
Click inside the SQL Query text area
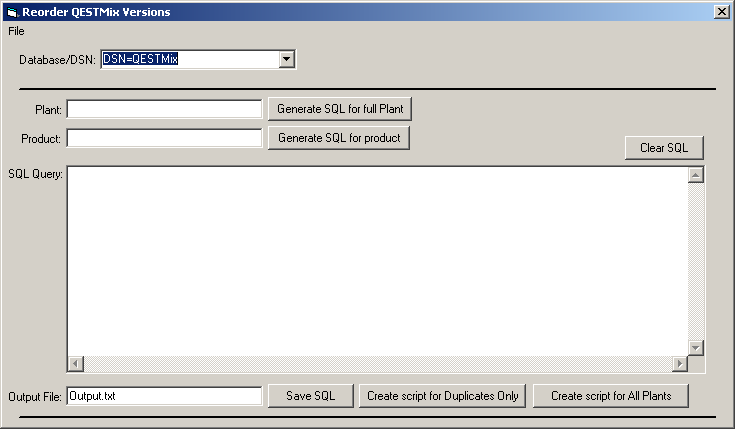click(377, 260)
